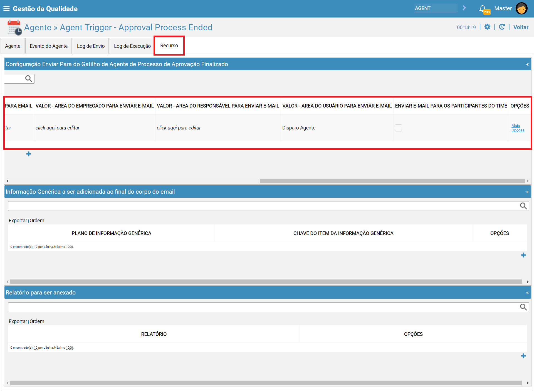
Task: Click the search magnifier in Configuração section
Action: pyautogui.click(x=29, y=79)
